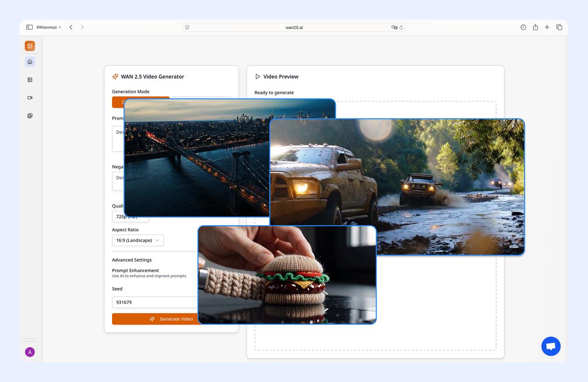Click the WAN 2.5 Video Generator sparkle icon
The image size is (588, 382).
(115, 76)
